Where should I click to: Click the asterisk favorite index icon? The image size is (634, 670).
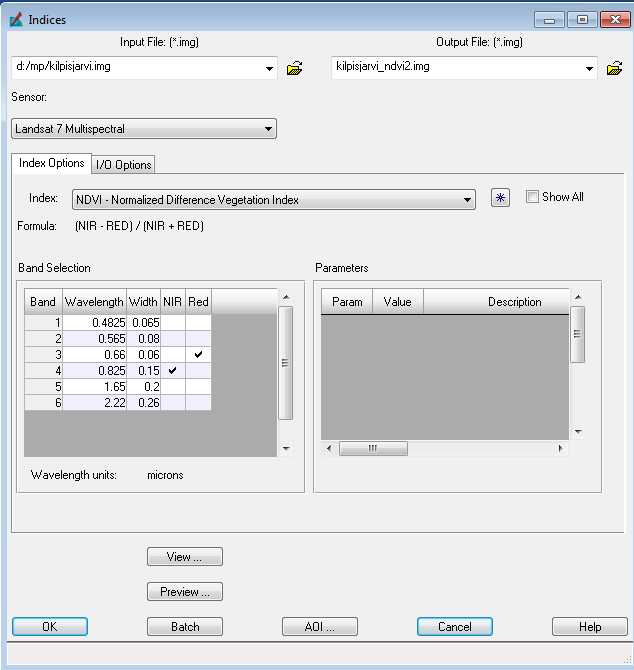(x=500, y=198)
